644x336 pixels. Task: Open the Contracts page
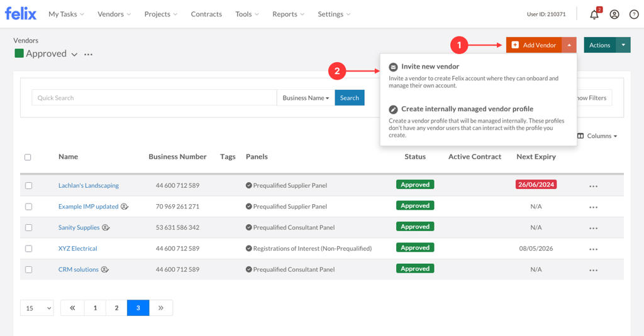pyautogui.click(x=206, y=14)
